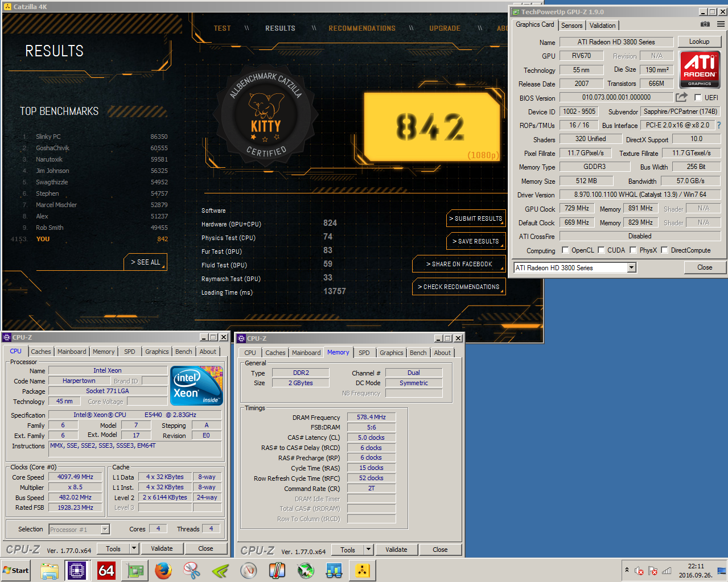This screenshot has height=582, width=728.
Task: Click the Lookup button in GPU-Z
Action: 699,42
